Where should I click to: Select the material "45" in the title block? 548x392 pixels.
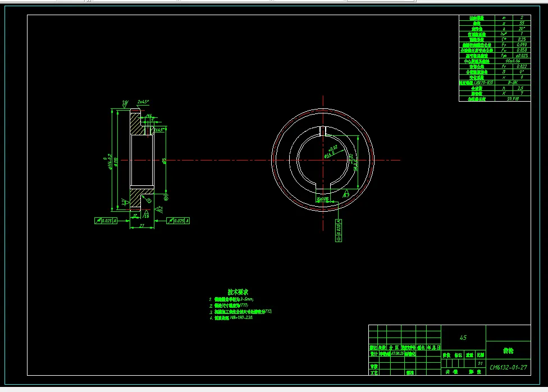[x=463, y=338]
